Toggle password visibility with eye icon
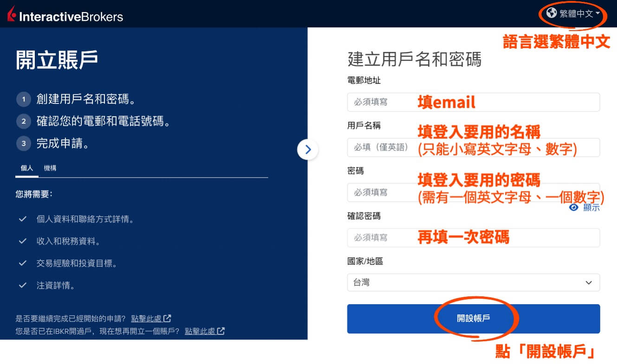The image size is (617, 364). click(574, 207)
